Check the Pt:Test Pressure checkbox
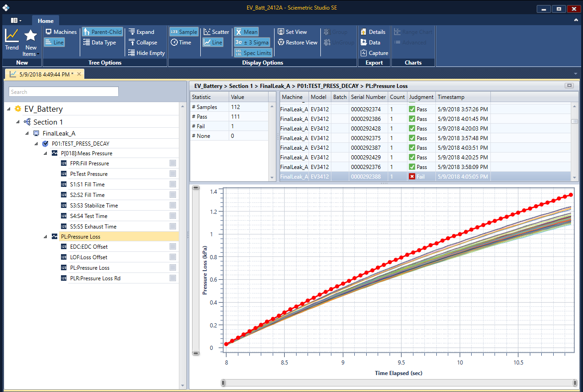Screen dimensions: 583x392 (x=173, y=174)
